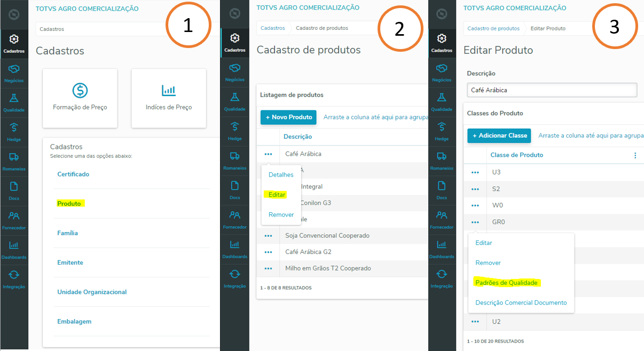The image size is (644, 351).
Task: Open Hedge icon in left panel sidebar
Action: point(14,127)
